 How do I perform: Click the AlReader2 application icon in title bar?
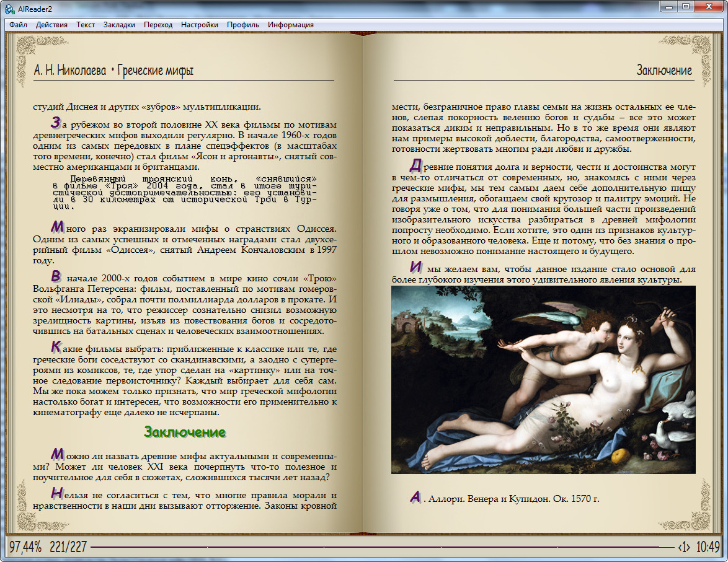point(9,8)
